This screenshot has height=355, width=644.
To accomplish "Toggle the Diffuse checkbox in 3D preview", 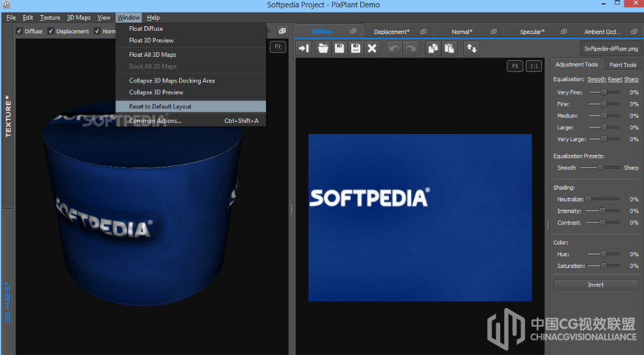I will [20, 31].
